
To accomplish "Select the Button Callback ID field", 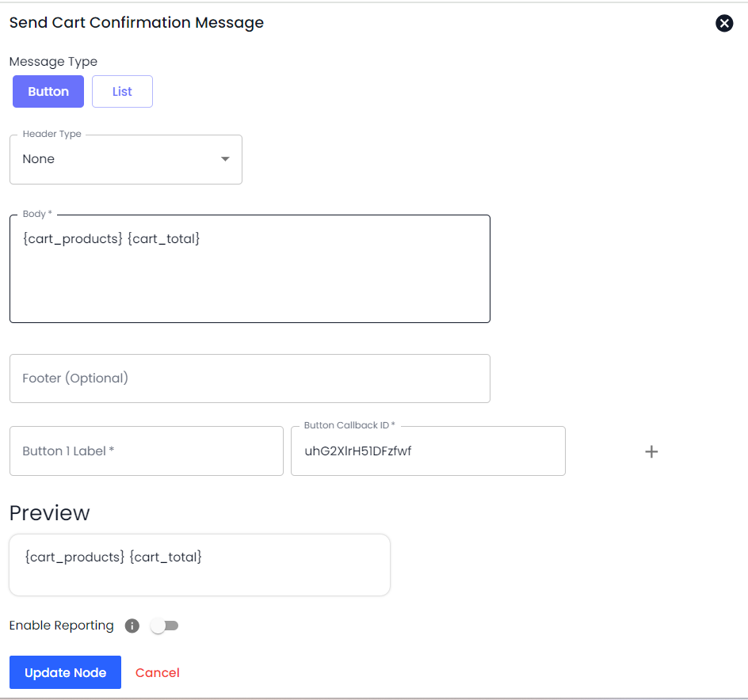I will tap(428, 451).
